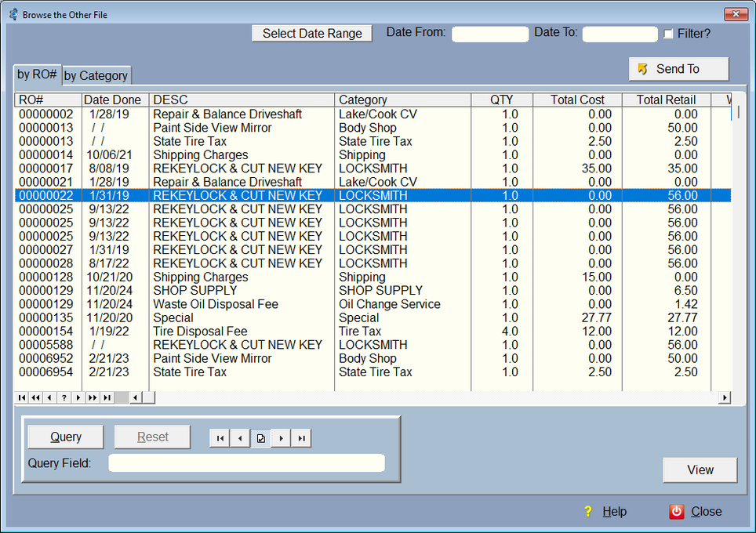Select RO 00000027 row dated 1/31/19

[x=373, y=249]
